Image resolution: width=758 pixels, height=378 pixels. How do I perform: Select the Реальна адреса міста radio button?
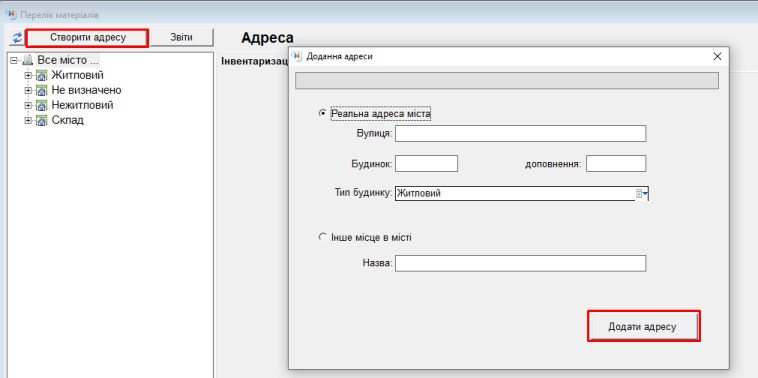pyautogui.click(x=322, y=113)
